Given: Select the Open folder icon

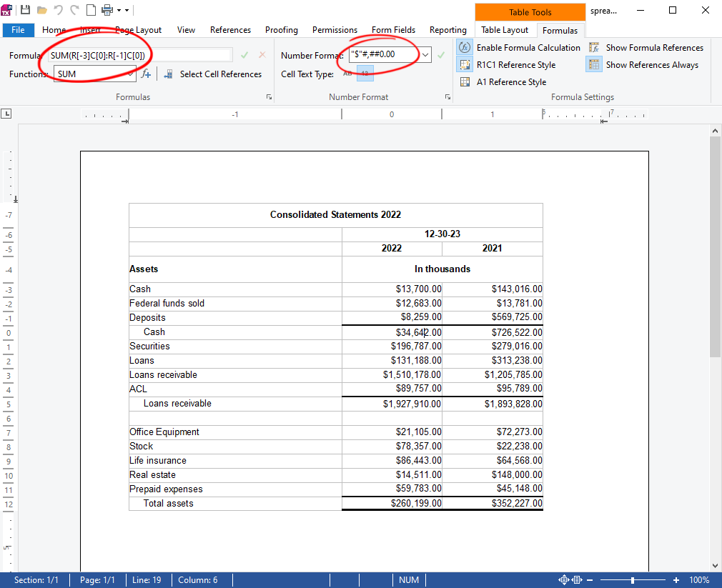Looking at the screenshot, I should pyautogui.click(x=41, y=10).
